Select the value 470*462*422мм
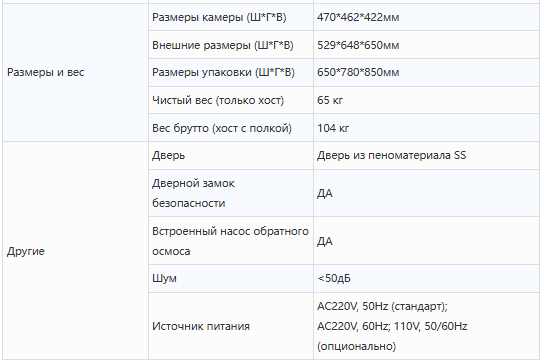Image resolution: width=542 pixels, height=361 pixels. (x=358, y=17)
